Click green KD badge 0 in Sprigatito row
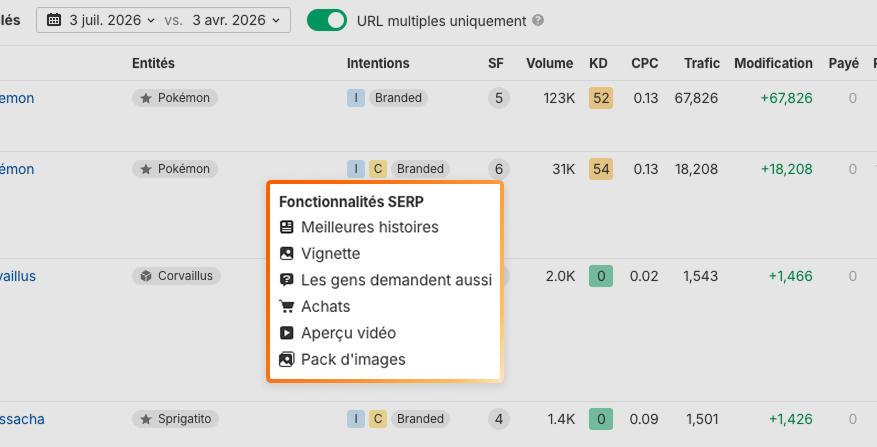Viewport: 877px width, 447px height. (x=601, y=419)
